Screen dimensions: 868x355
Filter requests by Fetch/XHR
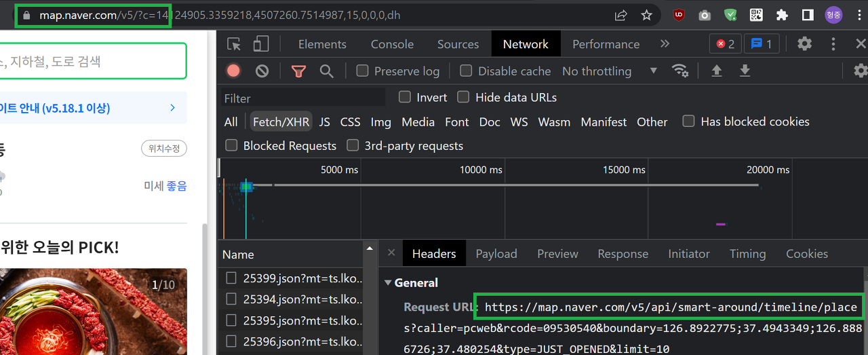(281, 122)
